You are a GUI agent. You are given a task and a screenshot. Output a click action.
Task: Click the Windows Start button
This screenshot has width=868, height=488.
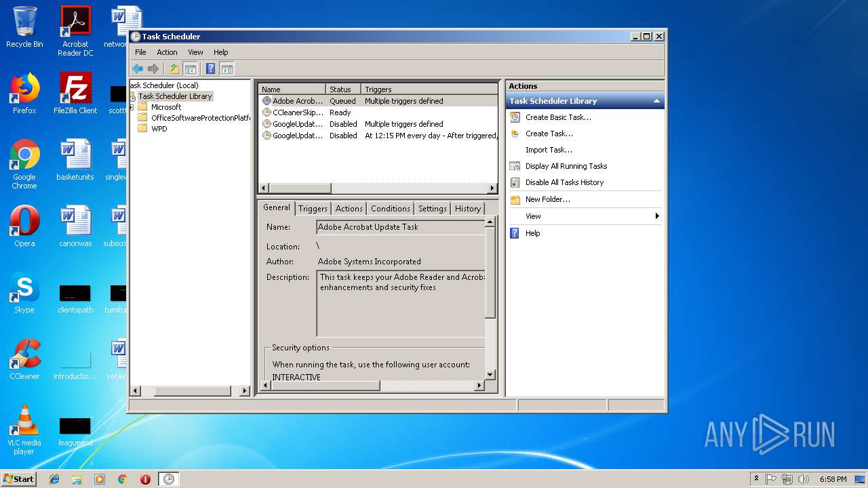18,479
